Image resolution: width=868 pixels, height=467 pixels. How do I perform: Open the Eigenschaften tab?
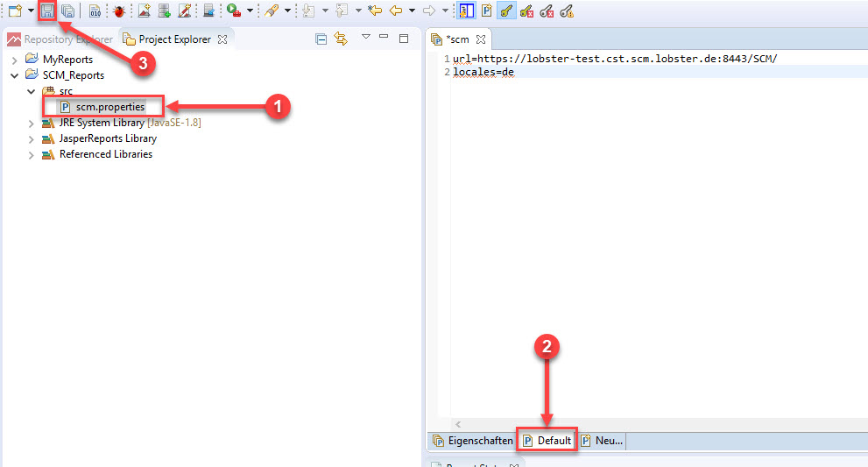[x=473, y=441]
